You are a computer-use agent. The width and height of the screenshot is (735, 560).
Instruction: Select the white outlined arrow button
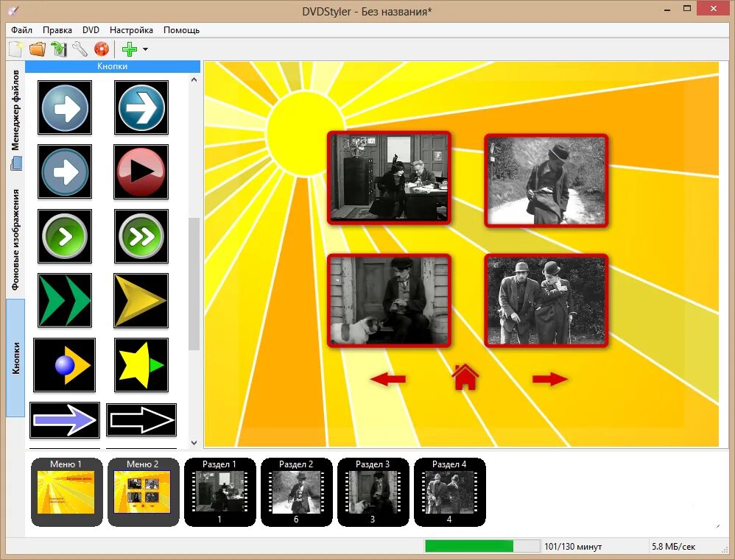coord(141,420)
